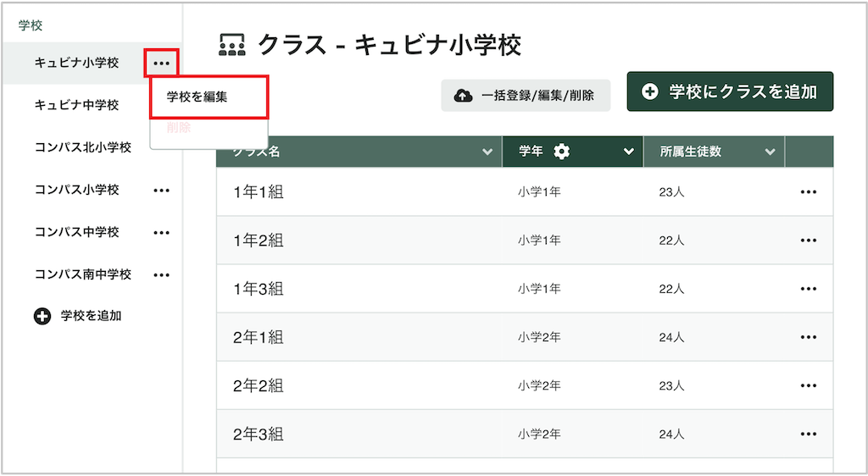Click the 学年 column header label
The height and width of the screenshot is (476, 868).
click(531, 152)
